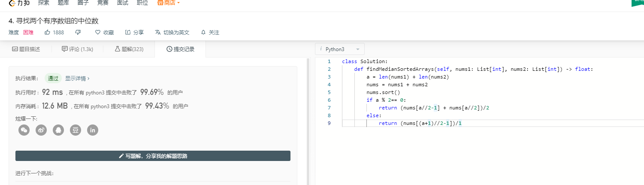This screenshot has height=185, width=644.
Task: Open the Python3 language dropdown
Action: pyautogui.click(x=340, y=49)
